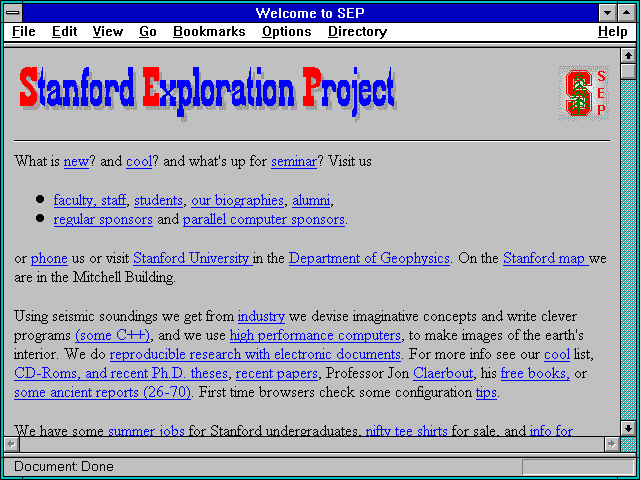The image size is (640, 480).
Task: Open the 'alumni' link
Action: tap(311, 200)
